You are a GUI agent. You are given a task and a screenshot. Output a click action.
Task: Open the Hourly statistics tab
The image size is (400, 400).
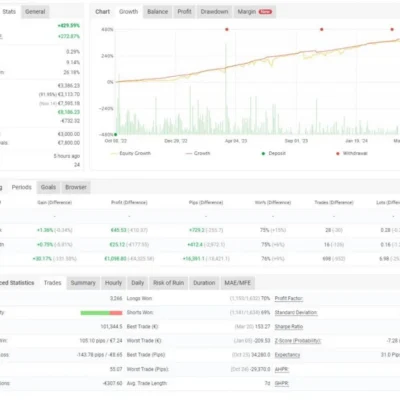(x=113, y=283)
